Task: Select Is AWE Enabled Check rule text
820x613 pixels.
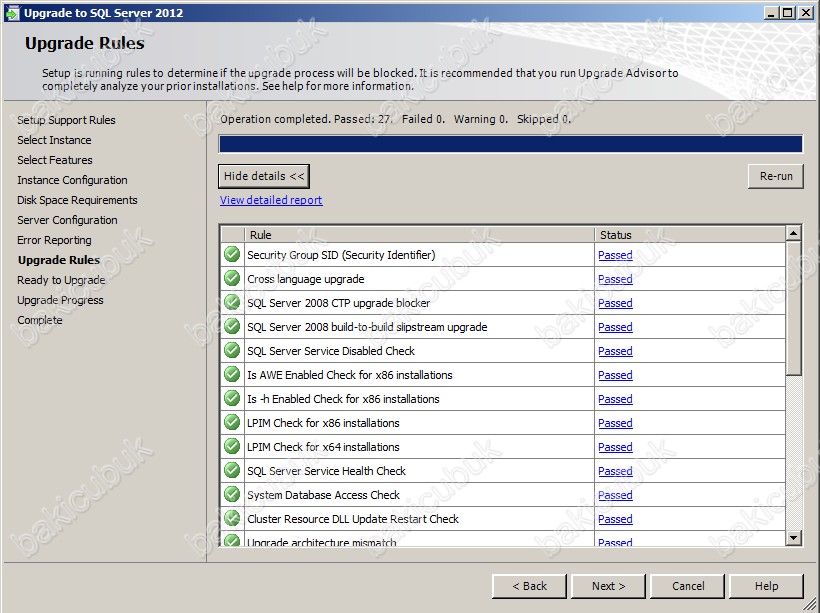Action: point(350,375)
